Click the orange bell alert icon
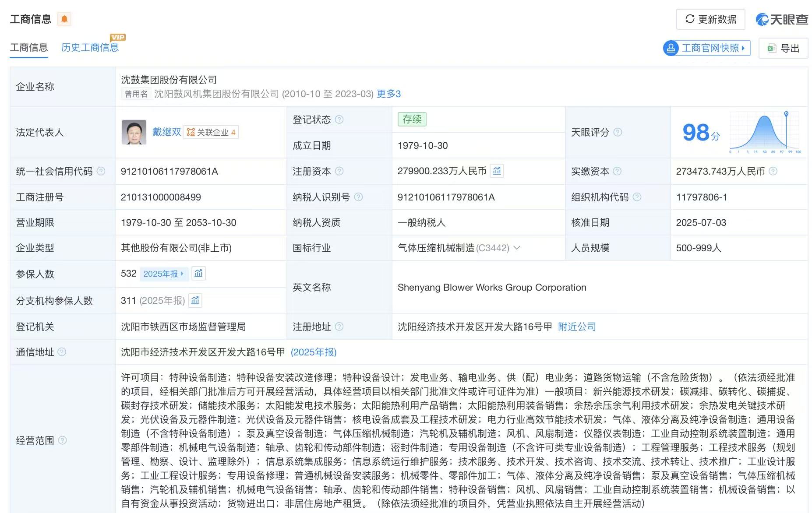Screen dimensions: 812x513 pos(64,19)
